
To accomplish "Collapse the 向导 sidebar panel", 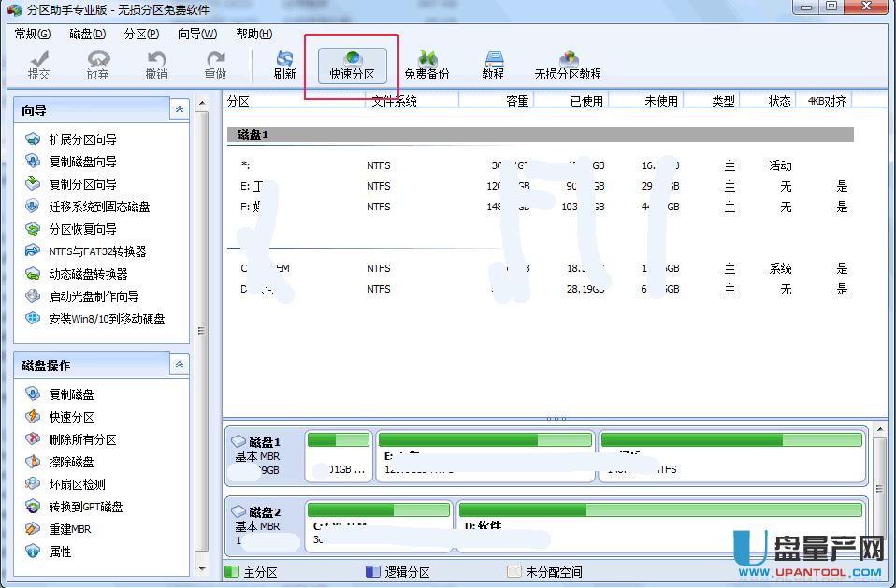I will point(179,108).
